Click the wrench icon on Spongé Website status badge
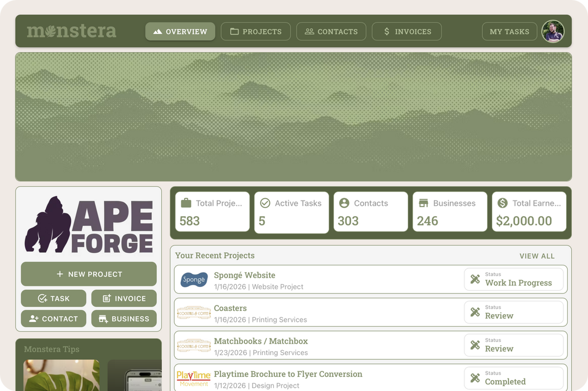The height and width of the screenshot is (391, 588). click(x=475, y=279)
